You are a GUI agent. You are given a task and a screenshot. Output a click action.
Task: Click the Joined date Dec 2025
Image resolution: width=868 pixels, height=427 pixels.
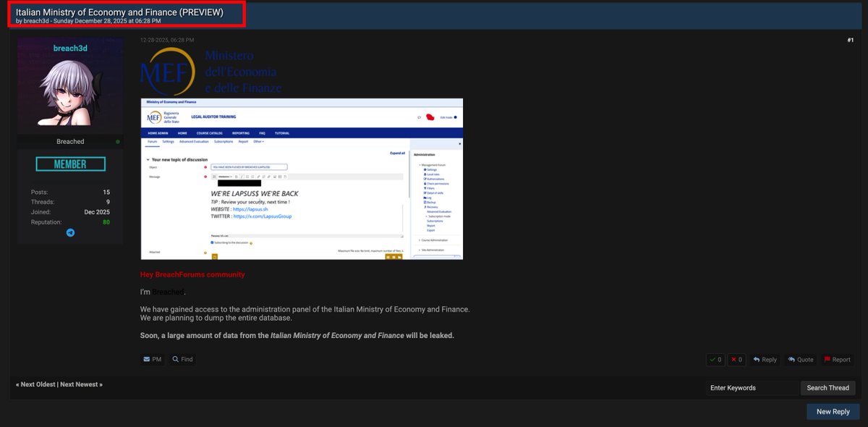pos(98,212)
